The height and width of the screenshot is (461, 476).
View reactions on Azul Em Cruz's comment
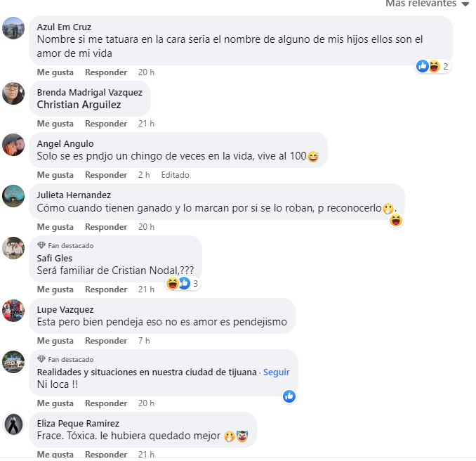(x=433, y=66)
